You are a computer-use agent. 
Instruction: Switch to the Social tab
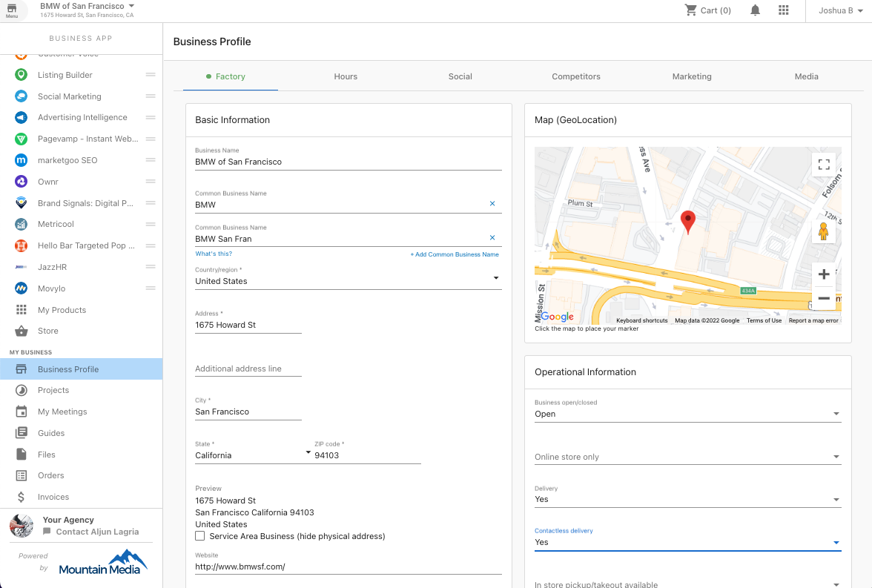(x=460, y=77)
